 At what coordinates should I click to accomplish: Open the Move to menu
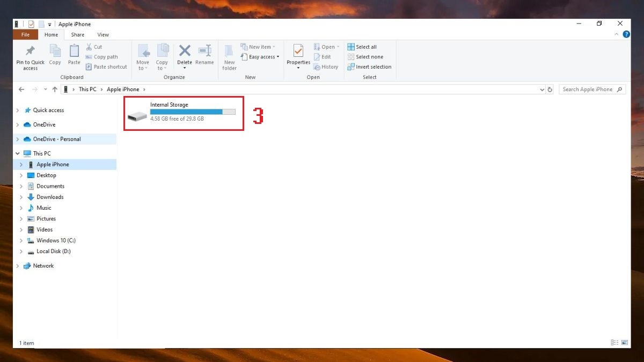click(143, 57)
